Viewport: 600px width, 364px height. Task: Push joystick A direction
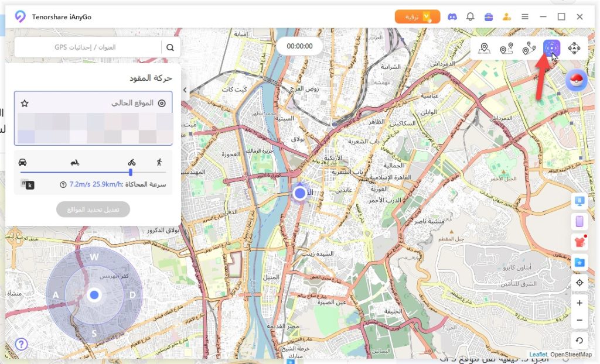(x=56, y=295)
